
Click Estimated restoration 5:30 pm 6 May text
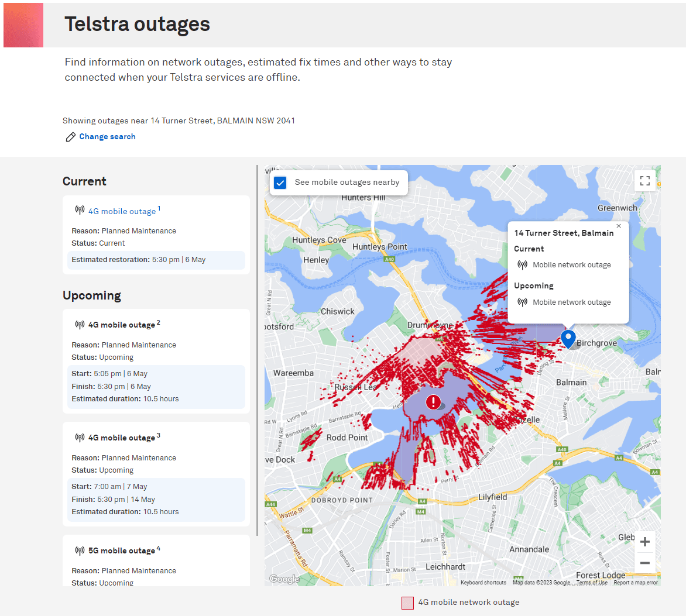pyautogui.click(x=139, y=260)
